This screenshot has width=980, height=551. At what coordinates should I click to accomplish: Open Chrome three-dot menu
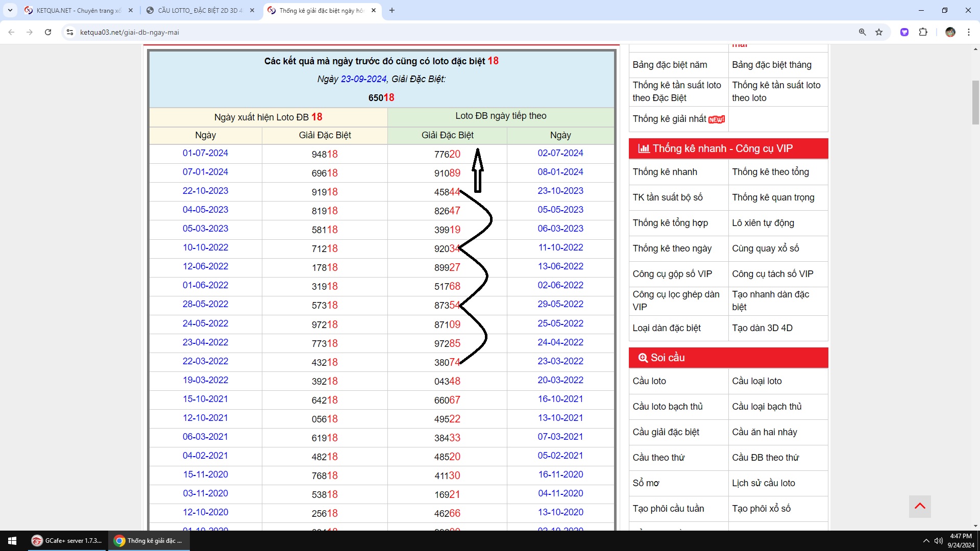click(x=968, y=32)
